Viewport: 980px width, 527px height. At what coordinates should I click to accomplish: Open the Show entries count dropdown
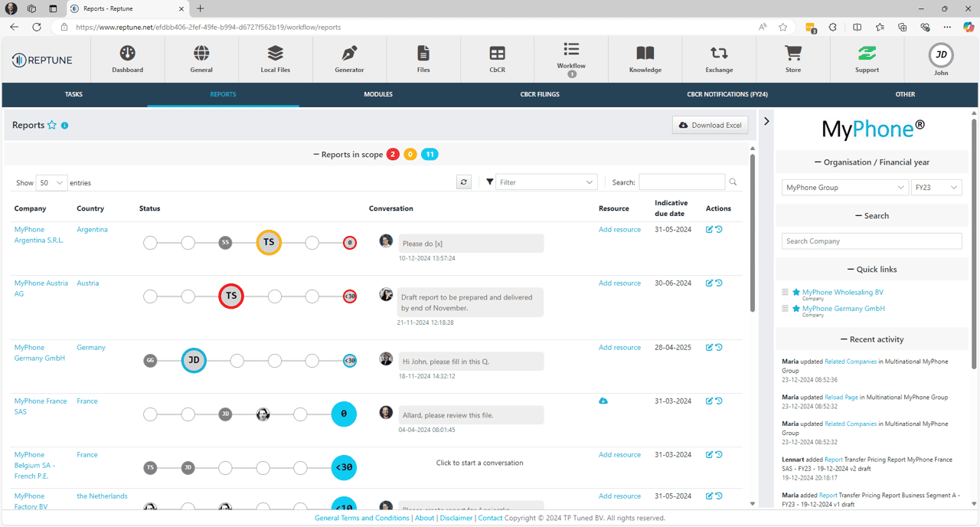pos(51,182)
